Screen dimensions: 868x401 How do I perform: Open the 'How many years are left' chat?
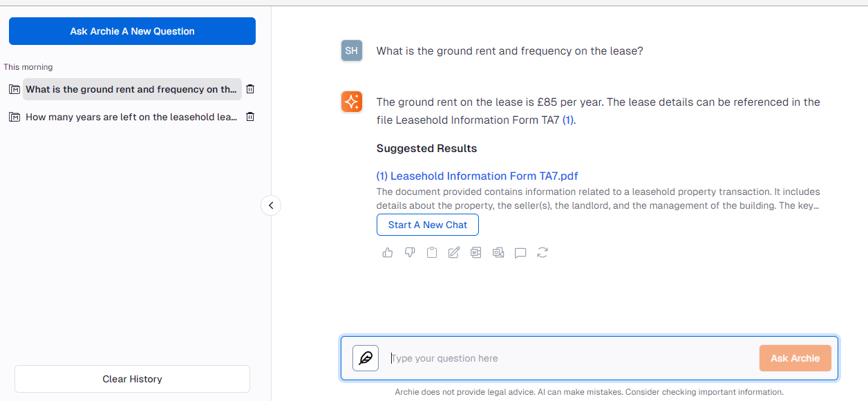click(132, 117)
